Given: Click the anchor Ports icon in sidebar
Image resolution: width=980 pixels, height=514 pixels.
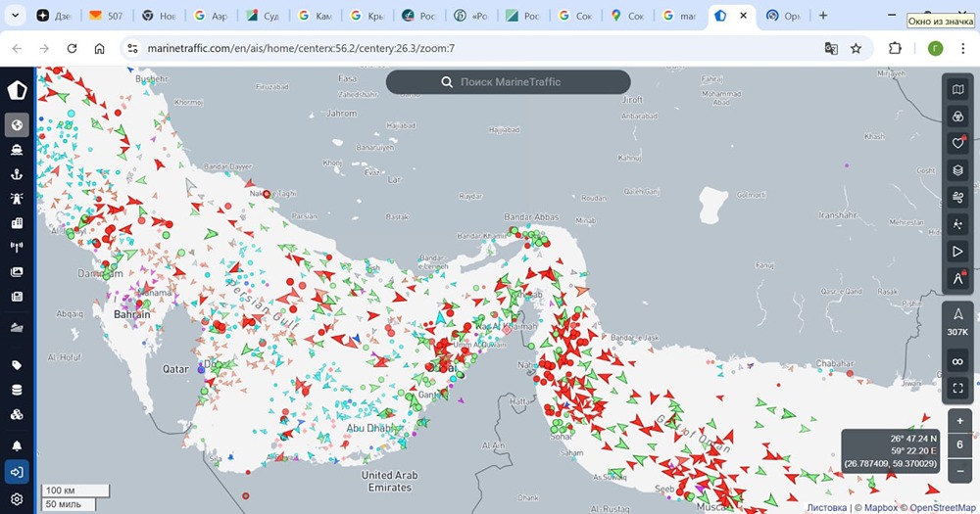Looking at the screenshot, I should tap(17, 174).
